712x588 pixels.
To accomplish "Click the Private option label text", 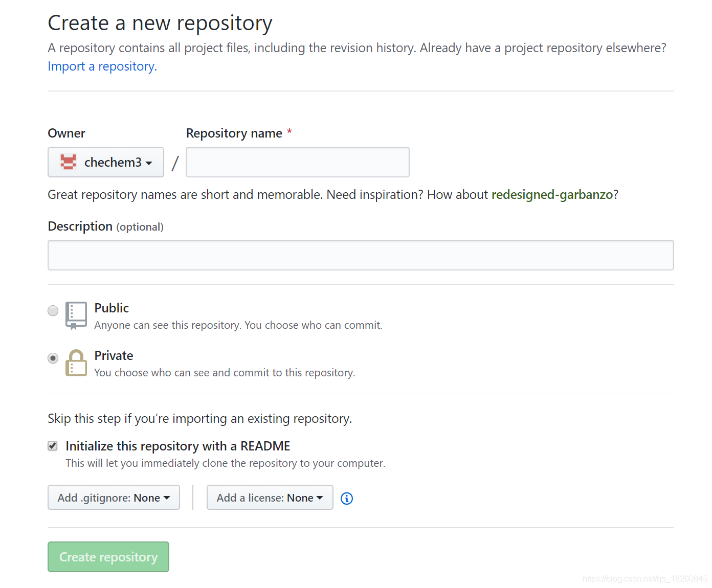I will pyautogui.click(x=114, y=355).
